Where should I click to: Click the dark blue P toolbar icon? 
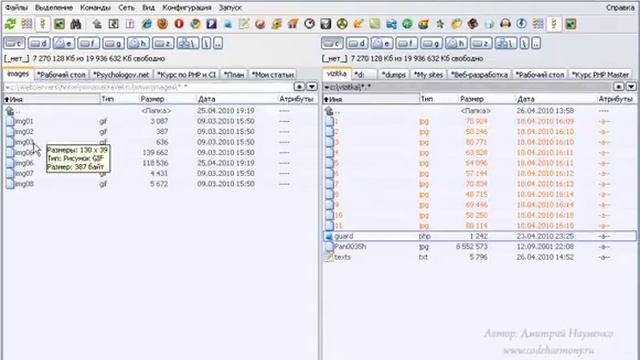(211, 24)
